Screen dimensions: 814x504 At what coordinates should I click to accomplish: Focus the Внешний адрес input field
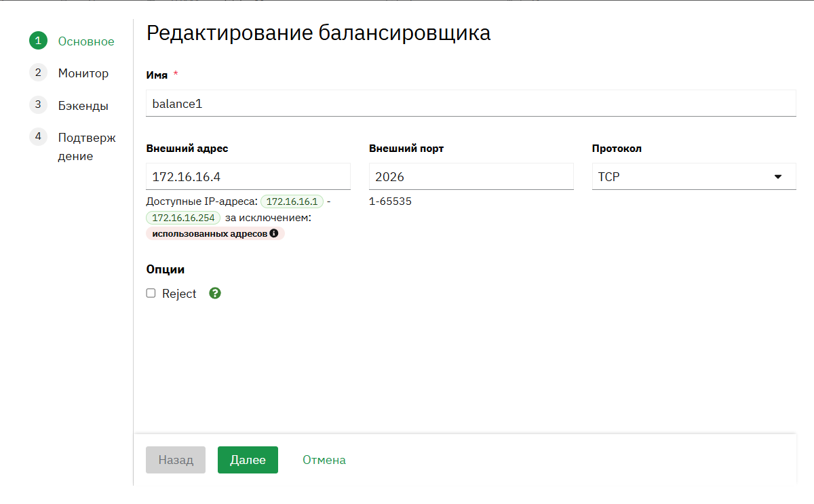click(248, 176)
